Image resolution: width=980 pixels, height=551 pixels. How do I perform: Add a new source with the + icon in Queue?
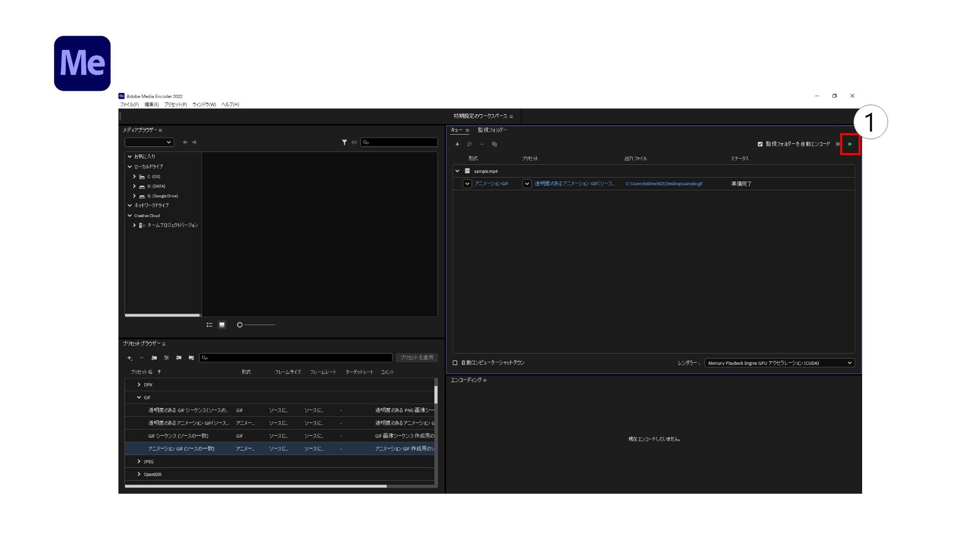coord(457,144)
